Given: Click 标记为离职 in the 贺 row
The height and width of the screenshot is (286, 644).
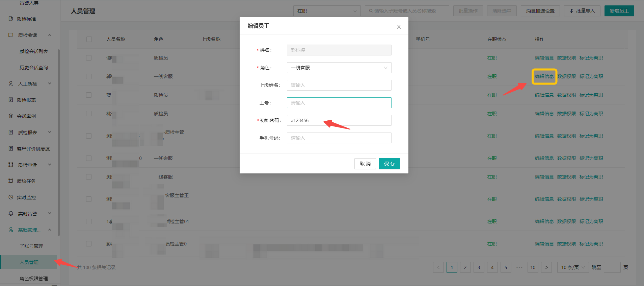Looking at the screenshot, I should [x=591, y=95].
